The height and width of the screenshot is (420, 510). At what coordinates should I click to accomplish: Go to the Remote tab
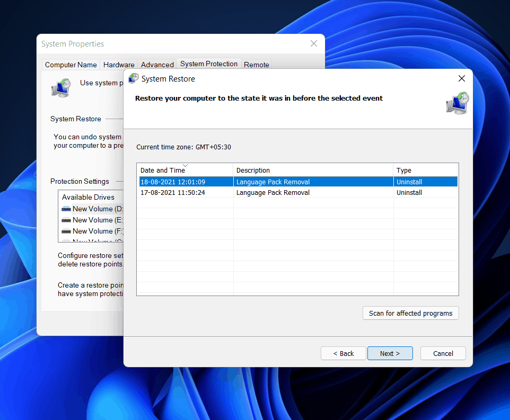pyautogui.click(x=257, y=65)
